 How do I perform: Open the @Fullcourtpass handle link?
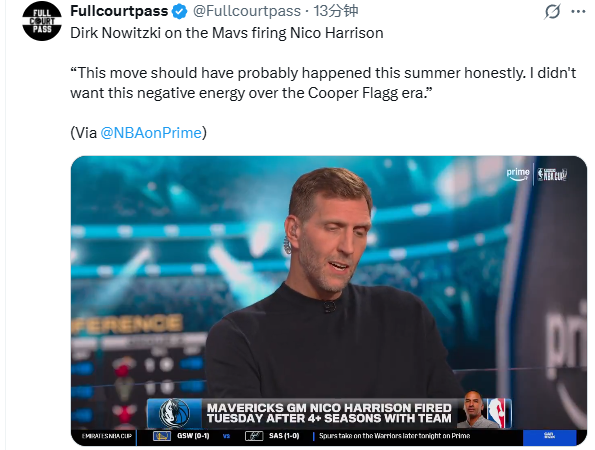coord(247,11)
